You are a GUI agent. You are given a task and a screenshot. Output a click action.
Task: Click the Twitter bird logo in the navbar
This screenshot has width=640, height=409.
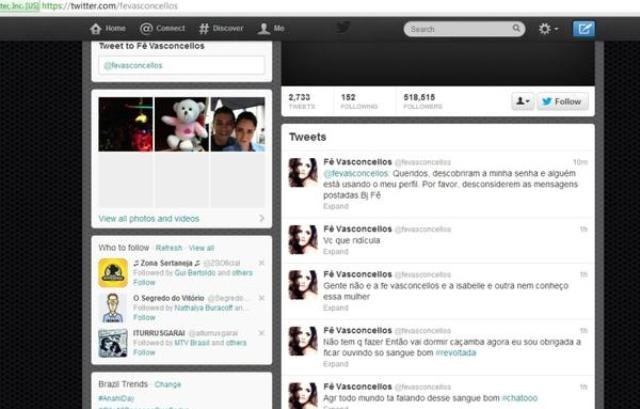coord(343,28)
